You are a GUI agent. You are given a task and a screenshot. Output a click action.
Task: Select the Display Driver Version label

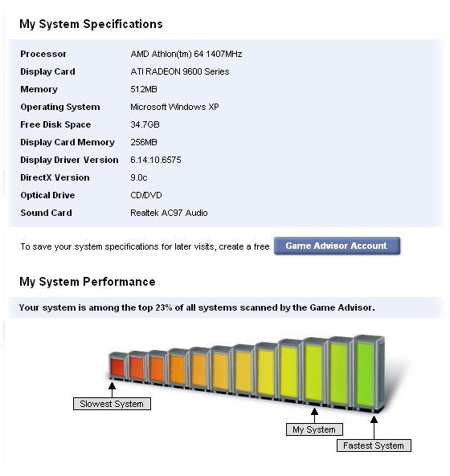69,160
